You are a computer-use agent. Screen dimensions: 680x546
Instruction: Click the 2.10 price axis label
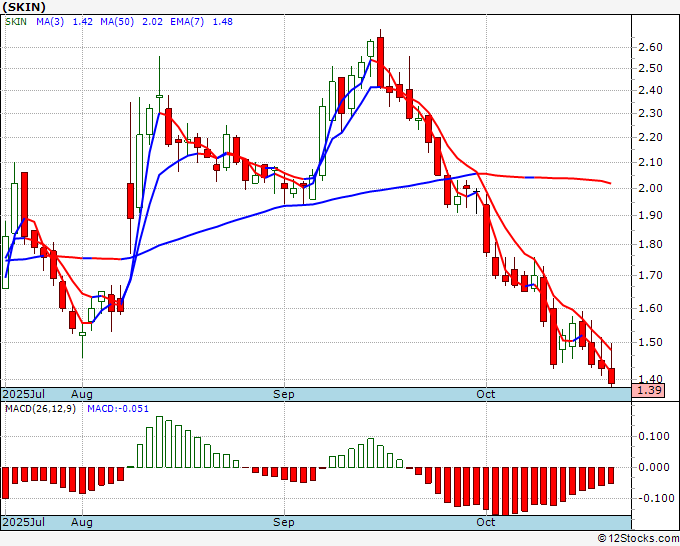click(x=650, y=163)
